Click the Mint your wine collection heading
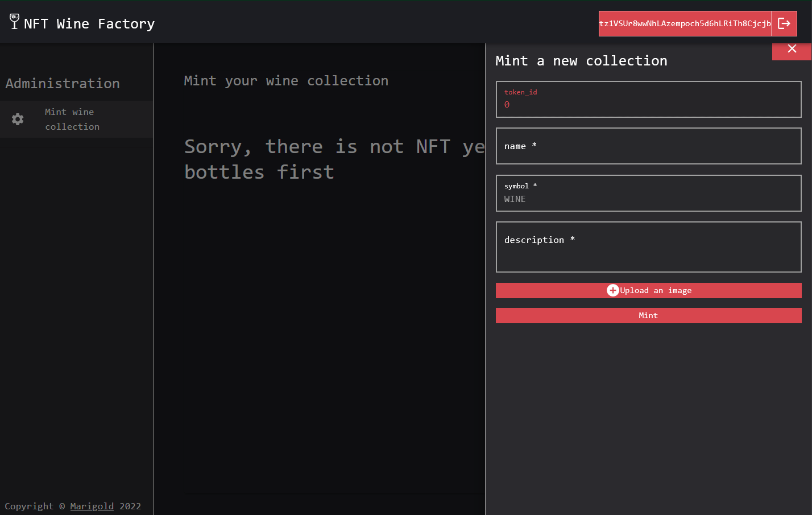 click(x=286, y=81)
